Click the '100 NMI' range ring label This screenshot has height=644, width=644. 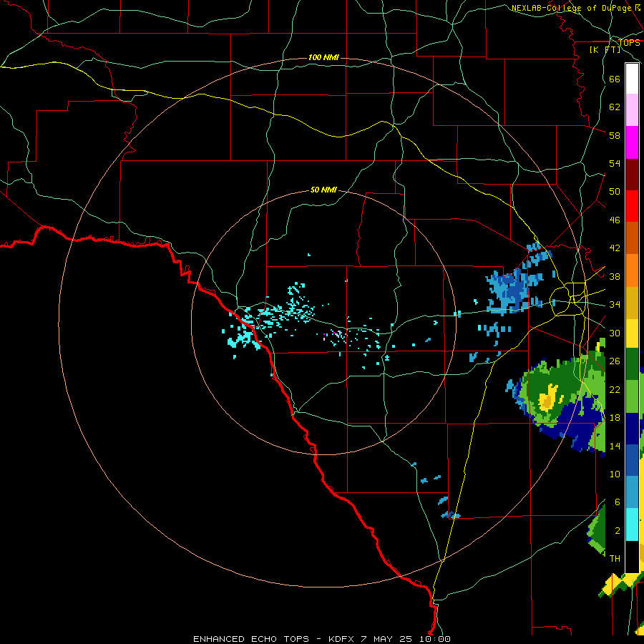coord(323,57)
